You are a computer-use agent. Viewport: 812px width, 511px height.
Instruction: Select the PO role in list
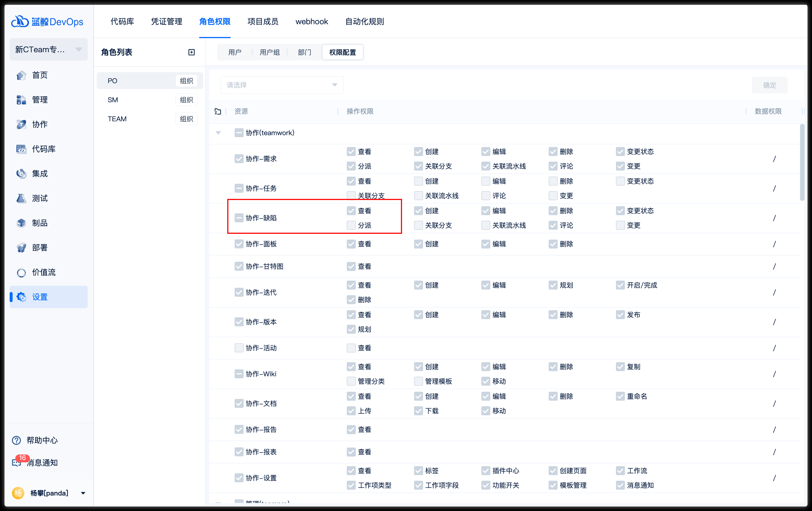[150, 81]
